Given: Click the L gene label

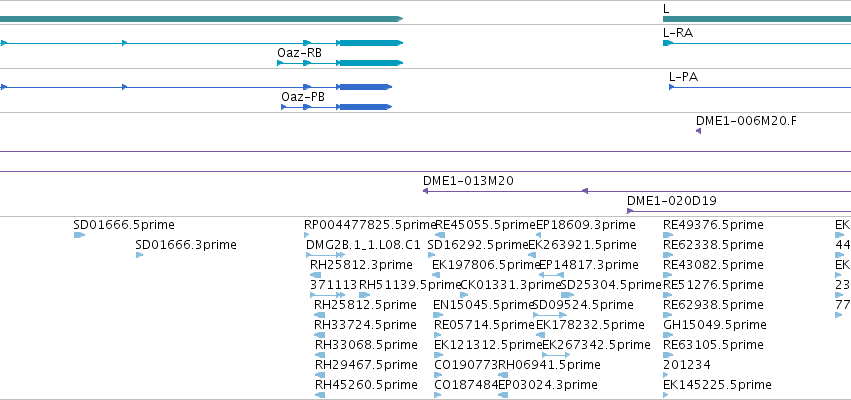Looking at the screenshot, I should click(x=666, y=9).
